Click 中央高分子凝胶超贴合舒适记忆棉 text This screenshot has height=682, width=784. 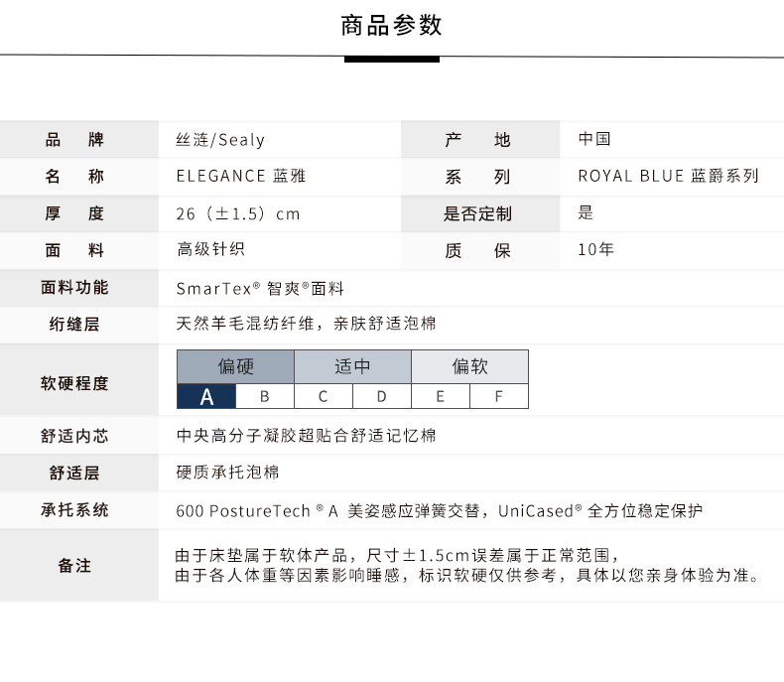(x=306, y=436)
